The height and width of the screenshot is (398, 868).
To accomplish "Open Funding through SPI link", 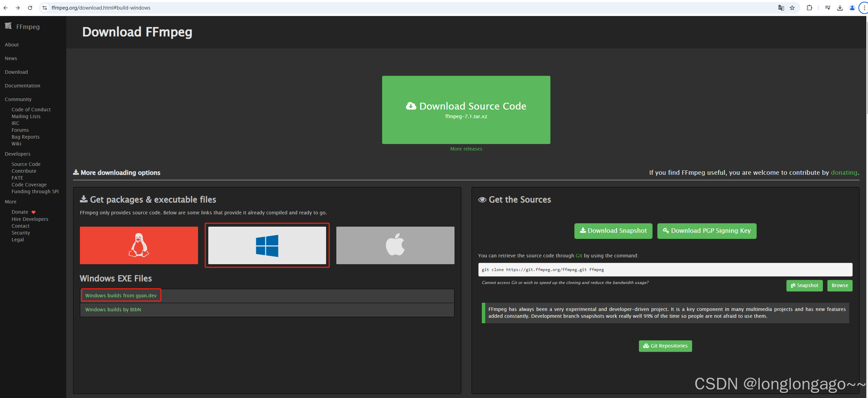I will [35, 191].
